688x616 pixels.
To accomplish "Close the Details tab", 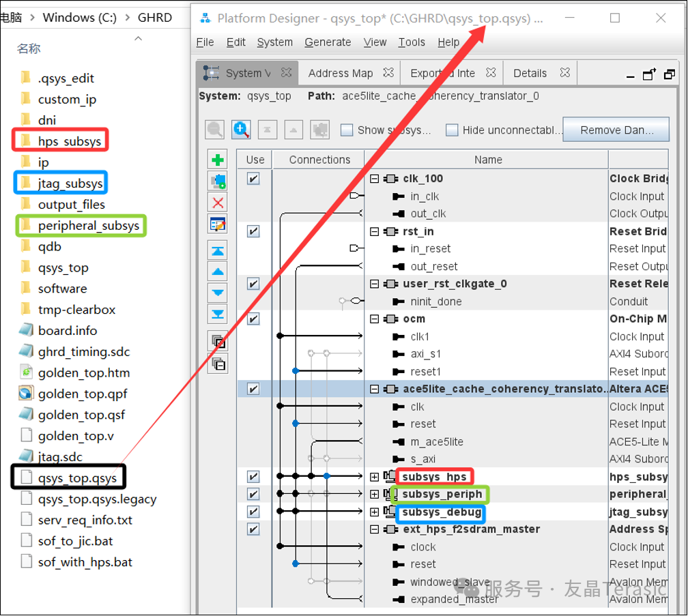I will click(565, 72).
